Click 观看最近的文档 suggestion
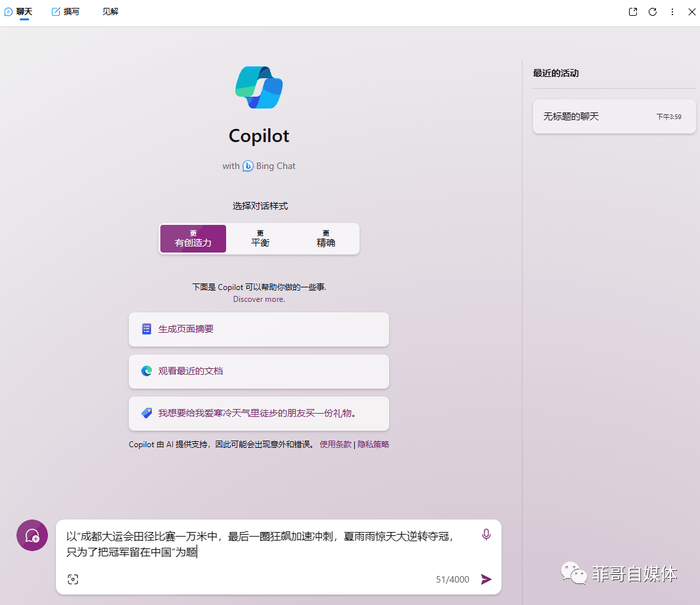This screenshot has height=605, width=700. [259, 372]
